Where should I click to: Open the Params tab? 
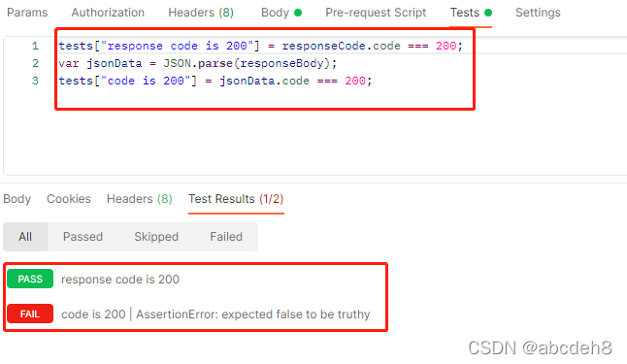27,13
